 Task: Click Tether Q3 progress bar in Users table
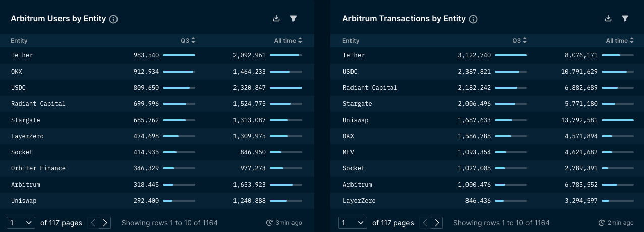(x=179, y=55)
